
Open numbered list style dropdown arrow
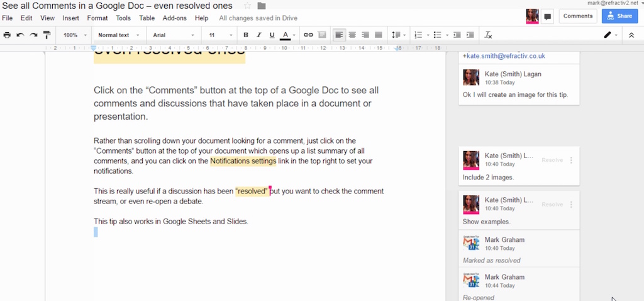coord(428,35)
